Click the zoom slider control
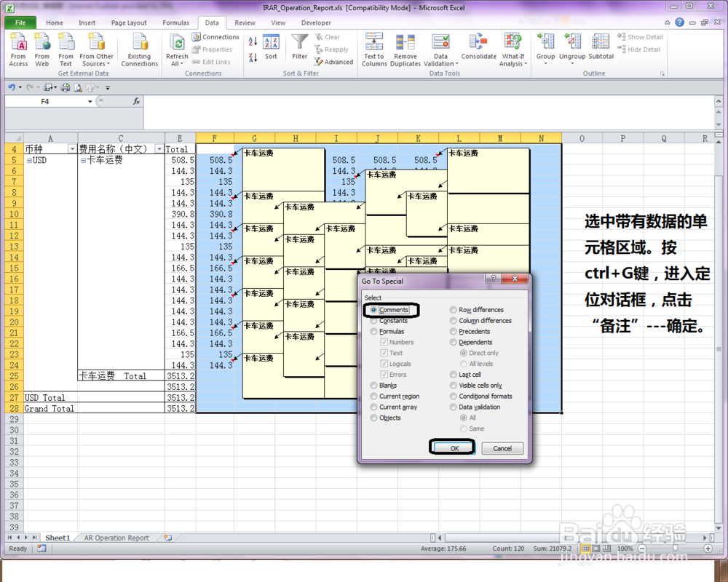 (675, 549)
